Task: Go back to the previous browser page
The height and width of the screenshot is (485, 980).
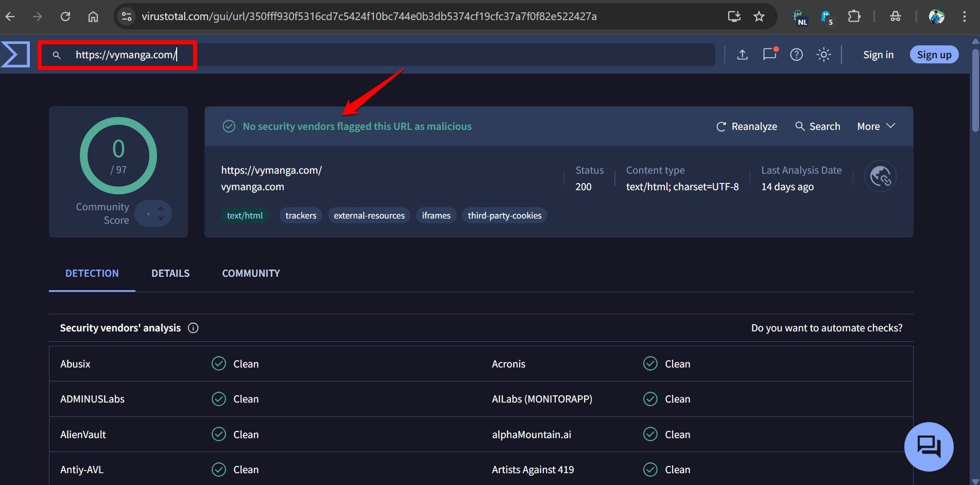Action: [10, 16]
